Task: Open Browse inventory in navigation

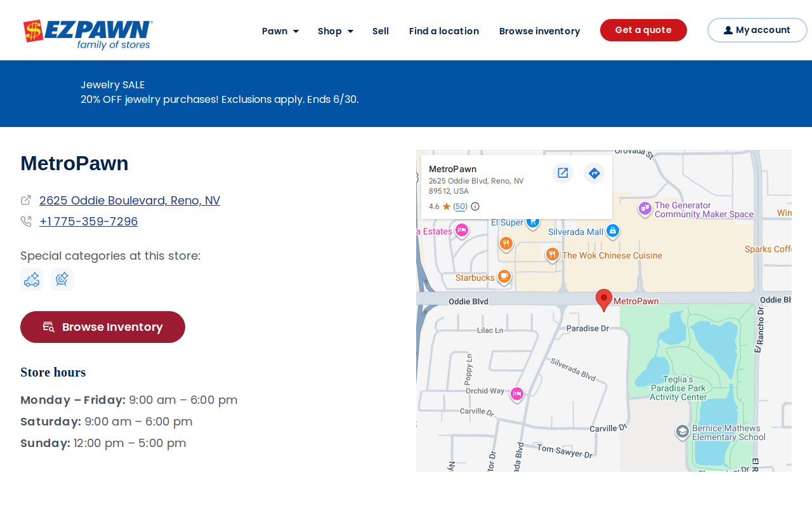Action: [x=539, y=31]
